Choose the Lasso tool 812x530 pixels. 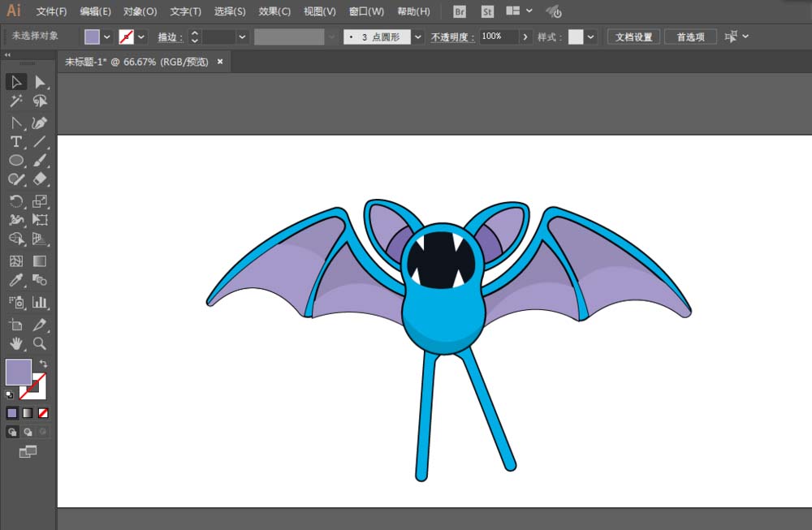40,101
